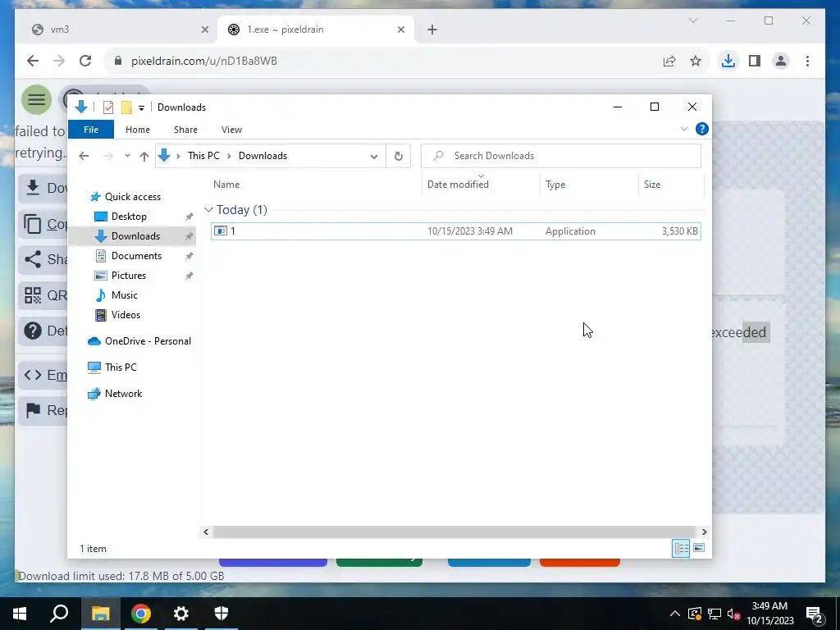Open Documents in navigation pane

pyautogui.click(x=137, y=256)
